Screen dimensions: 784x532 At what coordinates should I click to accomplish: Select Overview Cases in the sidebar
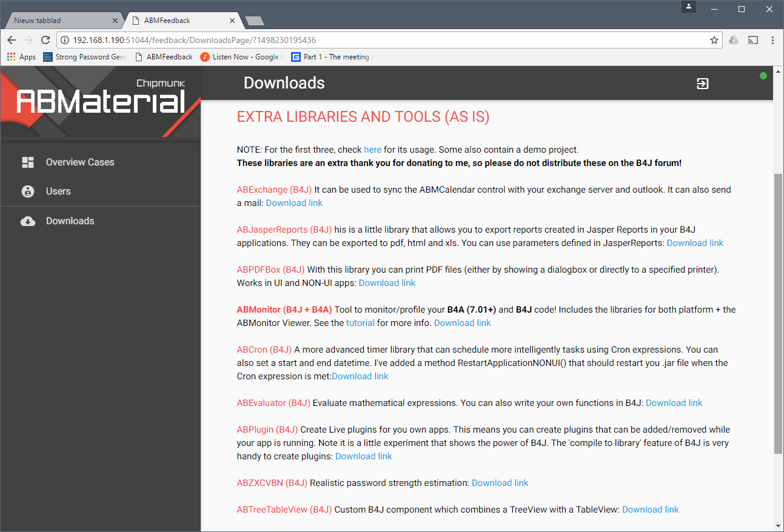[79, 162]
